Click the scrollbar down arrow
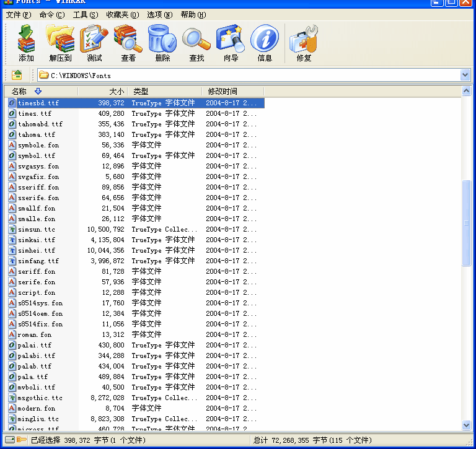 pyautogui.click(x=466, y=425)
